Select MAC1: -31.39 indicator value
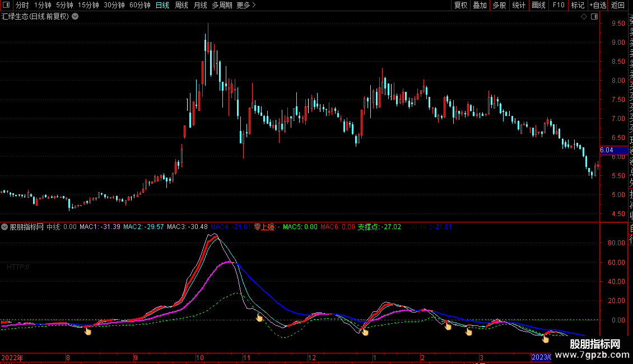This screenshot has width=633, height=364. (x=100, y=227)
